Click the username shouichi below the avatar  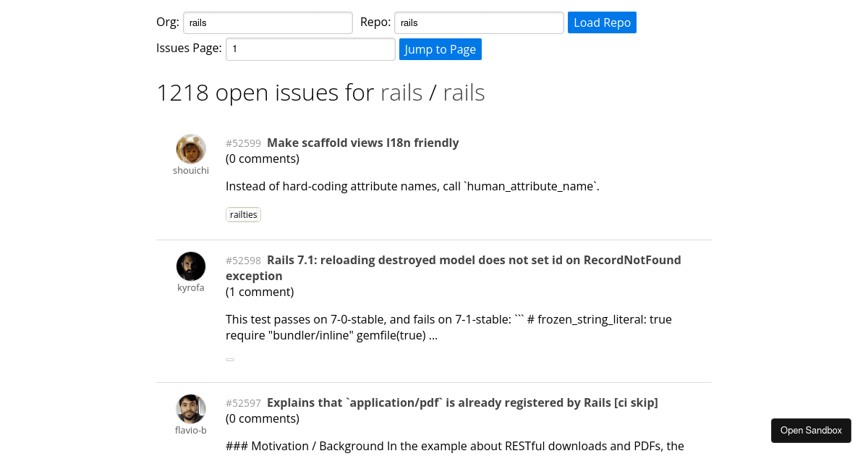pos(190,170)
